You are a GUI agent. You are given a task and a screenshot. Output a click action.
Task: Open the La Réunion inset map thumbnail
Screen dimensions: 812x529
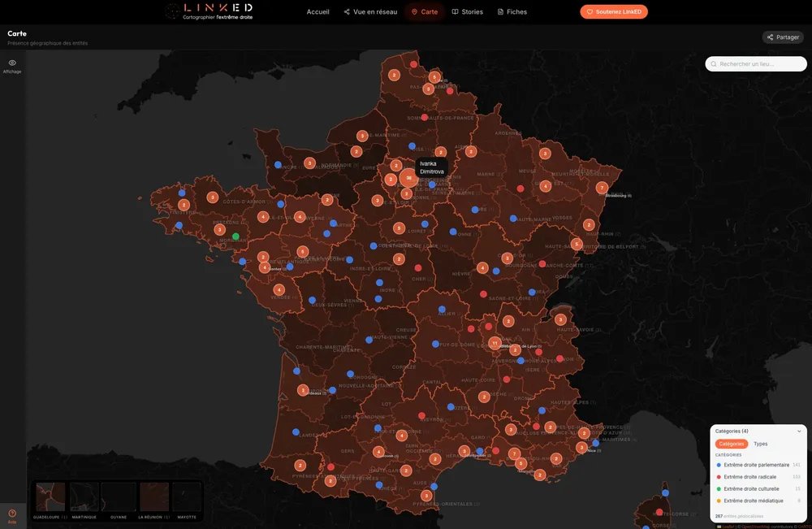(153, 496)
